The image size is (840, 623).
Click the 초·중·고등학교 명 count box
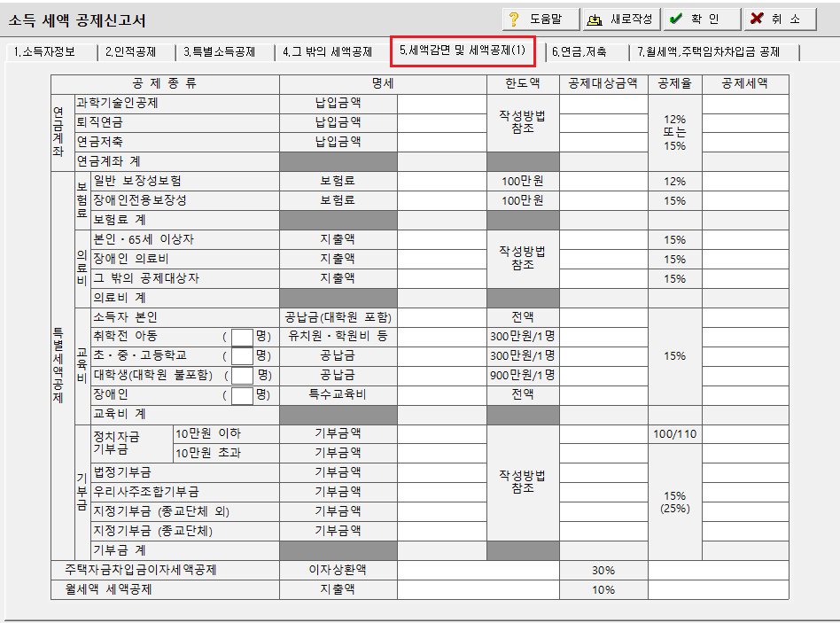[242, 356]
